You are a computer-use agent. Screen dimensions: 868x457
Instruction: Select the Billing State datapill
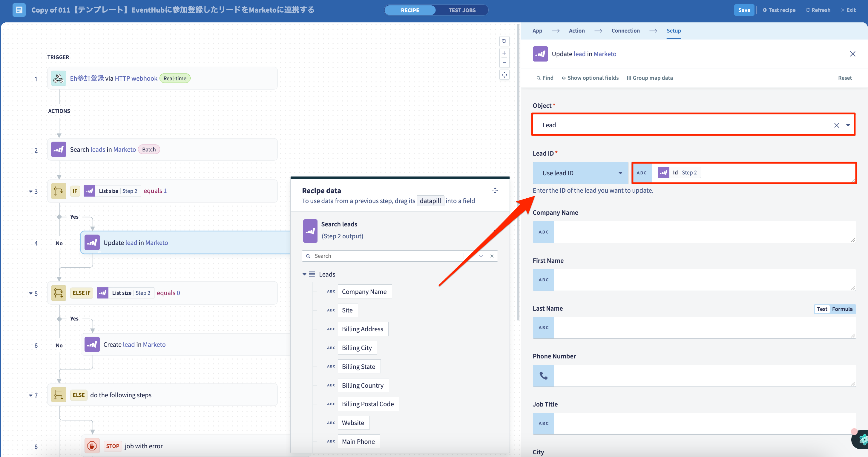click(359, 367)
